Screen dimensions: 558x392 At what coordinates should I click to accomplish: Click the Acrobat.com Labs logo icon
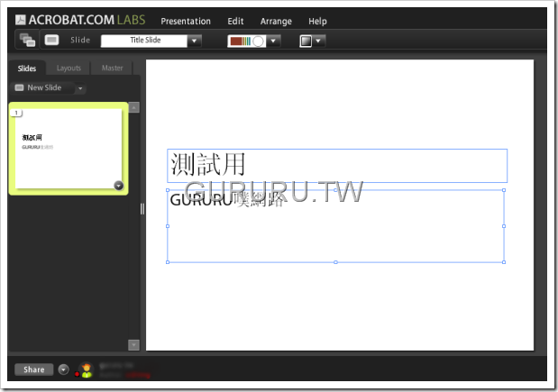coord(21,20)
